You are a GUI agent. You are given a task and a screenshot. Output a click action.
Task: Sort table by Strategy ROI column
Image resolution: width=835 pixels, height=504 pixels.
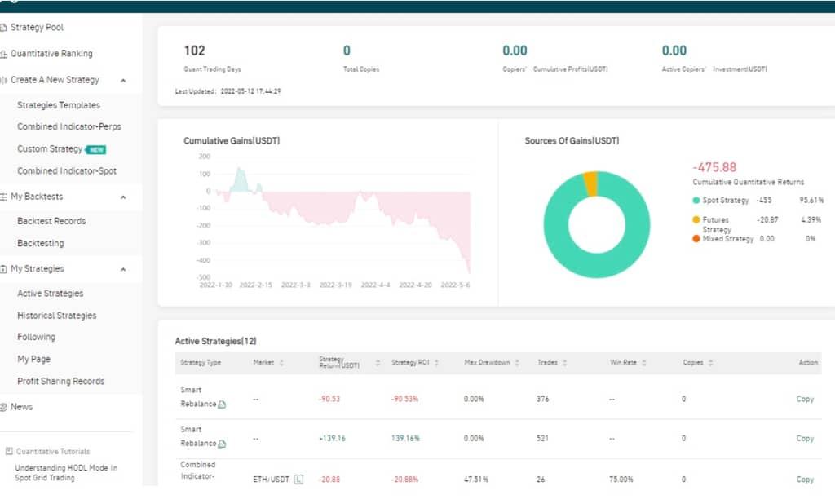(x=437, y=363)
